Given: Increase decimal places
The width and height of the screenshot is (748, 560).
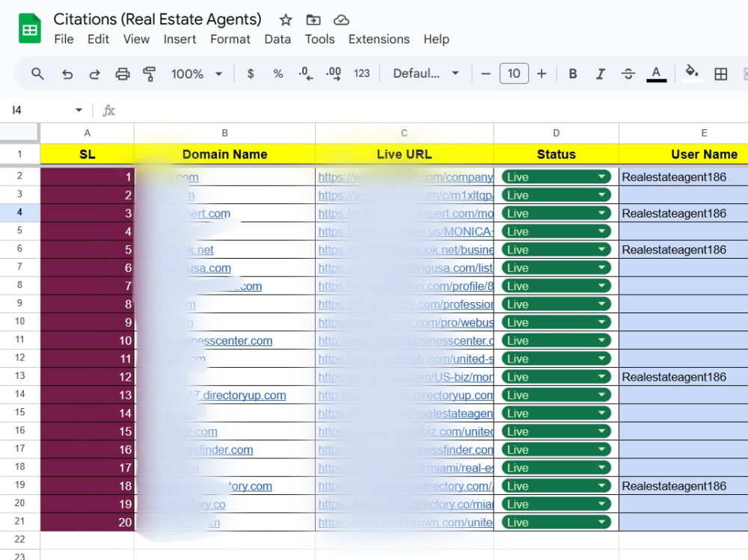Looking at the screenshot, I should (334, 74).
